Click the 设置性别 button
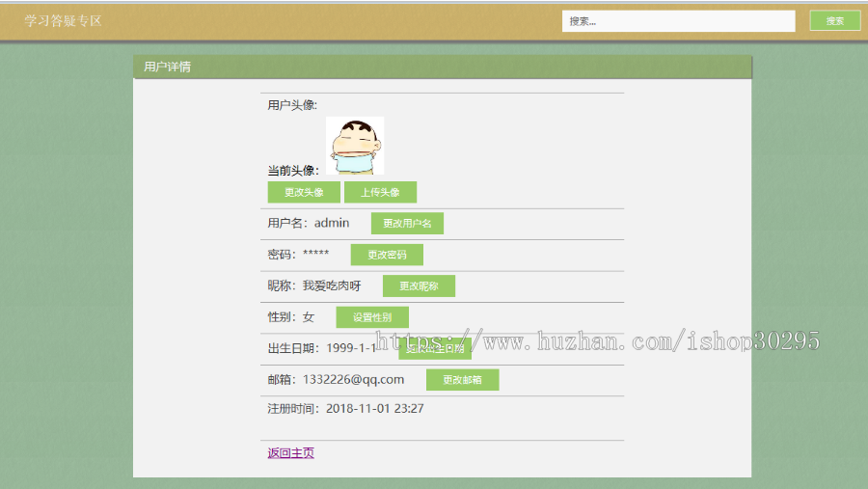 (x=372, y=317)
